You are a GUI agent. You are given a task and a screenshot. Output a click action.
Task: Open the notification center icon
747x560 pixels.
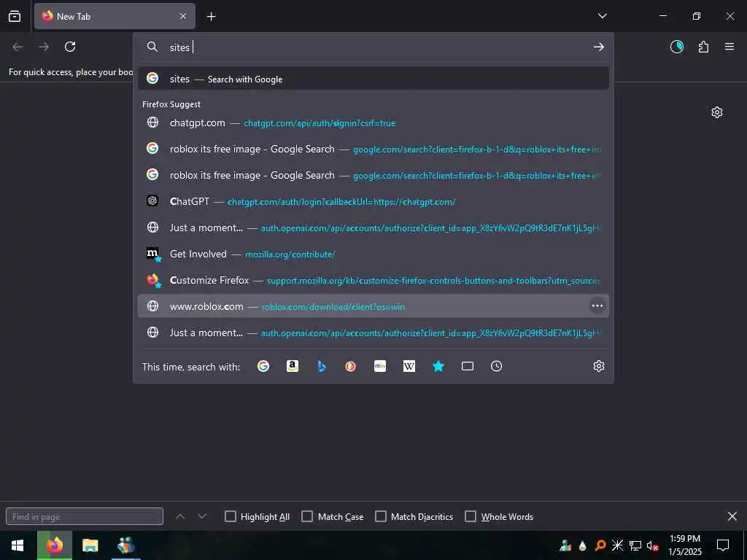tap(723, 545)
